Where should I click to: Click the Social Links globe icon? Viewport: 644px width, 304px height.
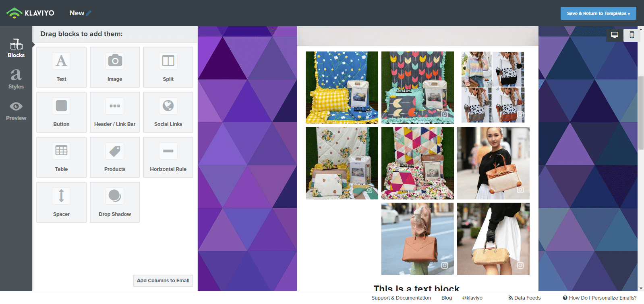pos(168,106)
